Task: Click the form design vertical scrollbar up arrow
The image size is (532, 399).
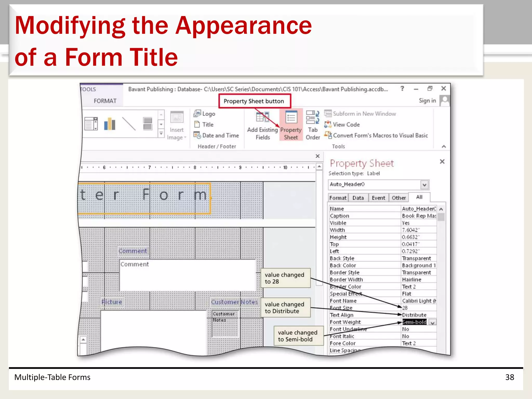Action: click(x=319, y=167)
